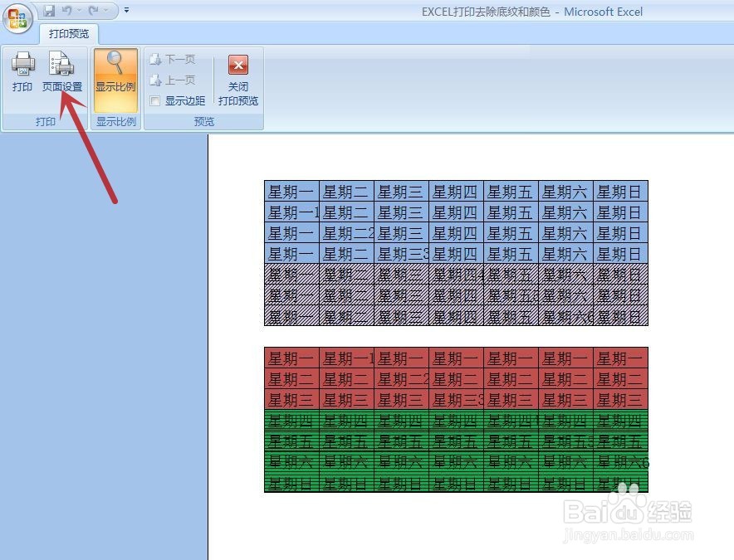Select the Print Preview (打印预览) tab
This screenshot has height=560, width=734.
[69, 34]
